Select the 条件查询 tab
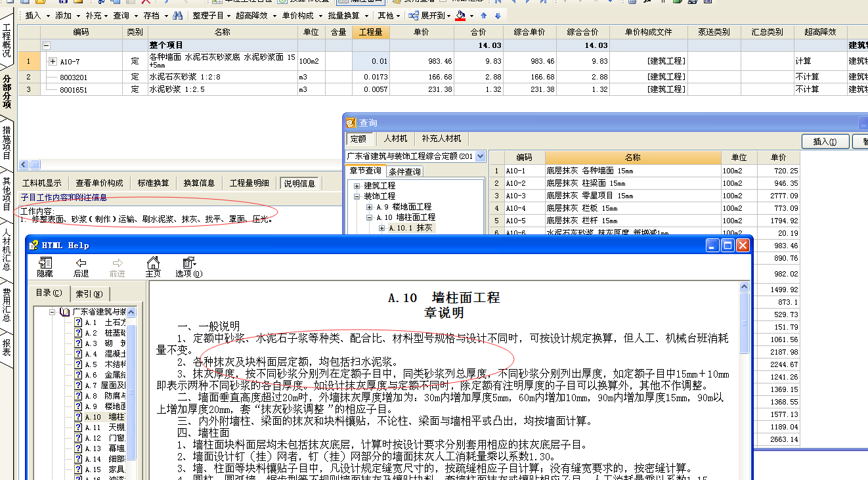The height and width of the screenshot is (480, 868). tap(404, 171)
